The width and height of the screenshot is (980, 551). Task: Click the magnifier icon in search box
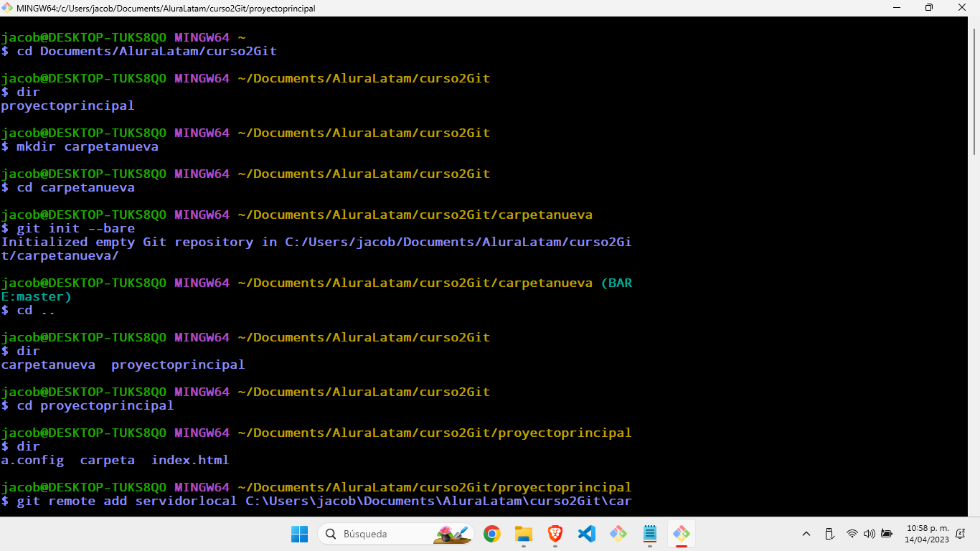click(331, 534)
